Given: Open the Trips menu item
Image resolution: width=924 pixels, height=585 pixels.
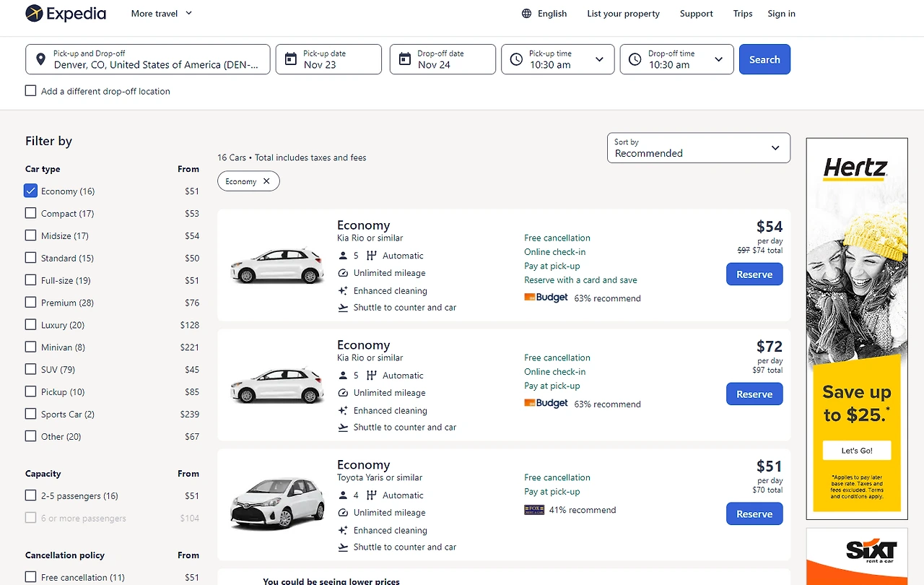Looking at the screenshot, I should pos(743,14).
